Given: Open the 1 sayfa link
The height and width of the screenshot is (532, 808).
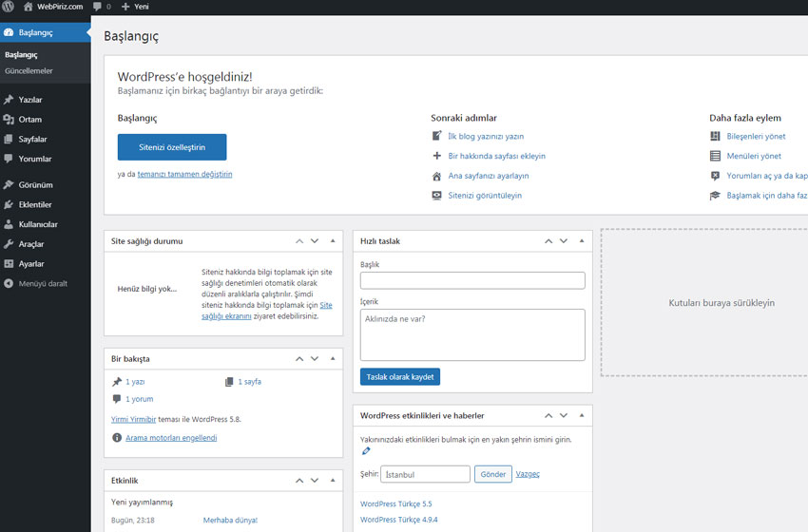Looking at the screenshot, I should 249,382.
